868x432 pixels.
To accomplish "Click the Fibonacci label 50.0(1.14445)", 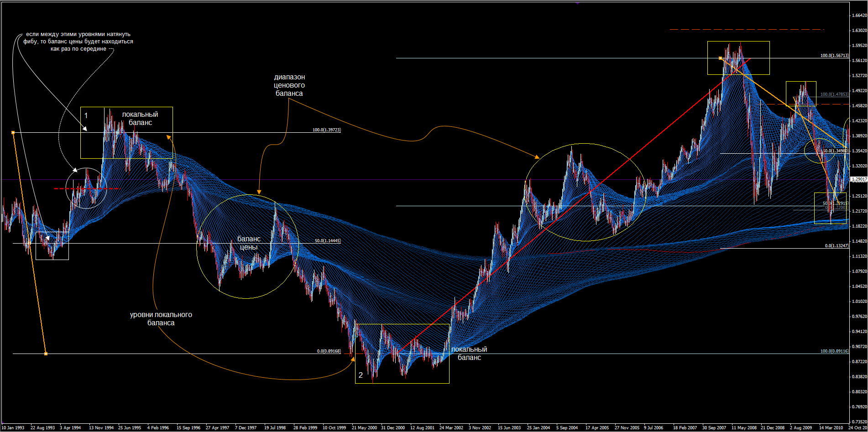I will click(x=328, y=241).
